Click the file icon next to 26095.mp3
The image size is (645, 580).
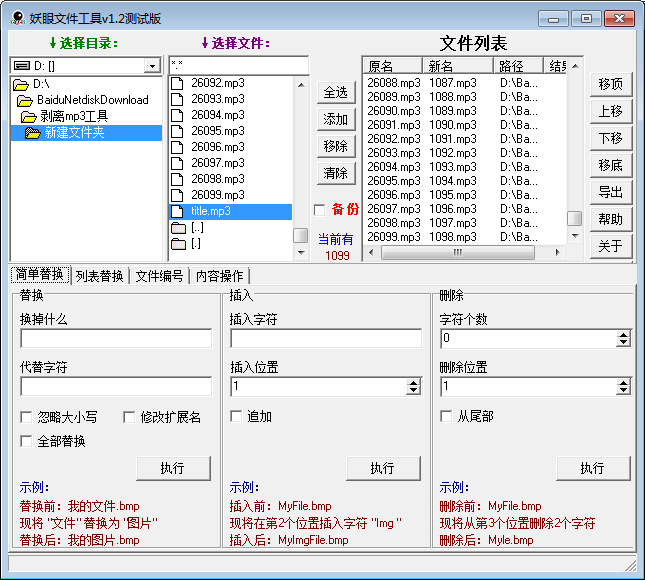[177, 131]
